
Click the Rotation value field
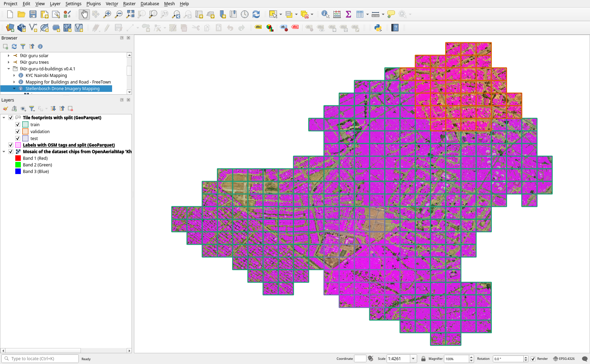click(x=508, y=359)
